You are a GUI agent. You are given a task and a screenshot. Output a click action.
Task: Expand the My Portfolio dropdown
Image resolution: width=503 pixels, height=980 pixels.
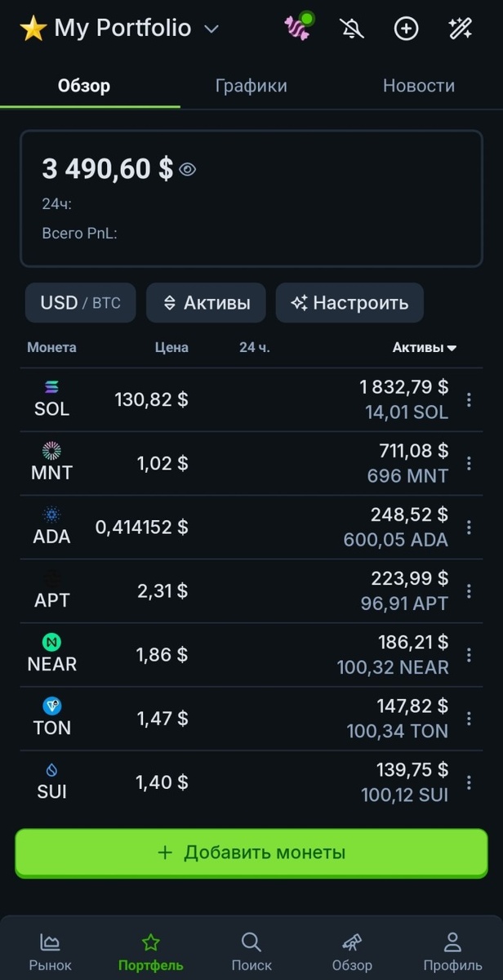pyautogui.click(x=211, y=27)
